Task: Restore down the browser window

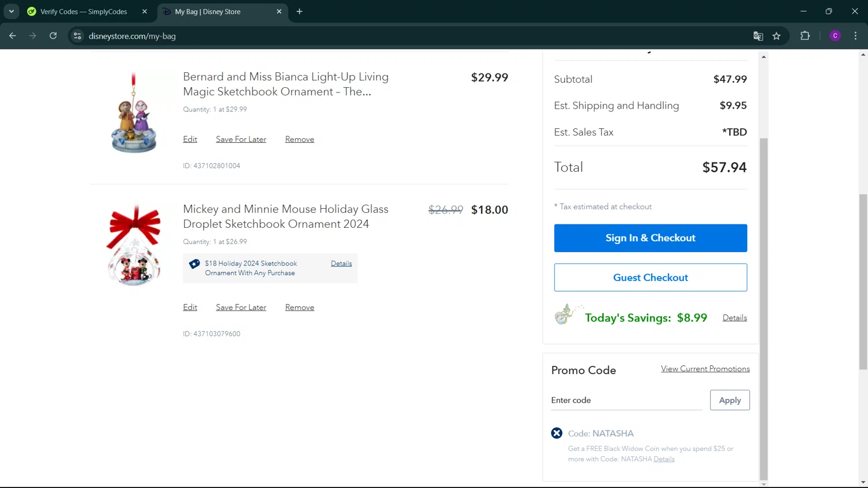Action: pos(829,12)
